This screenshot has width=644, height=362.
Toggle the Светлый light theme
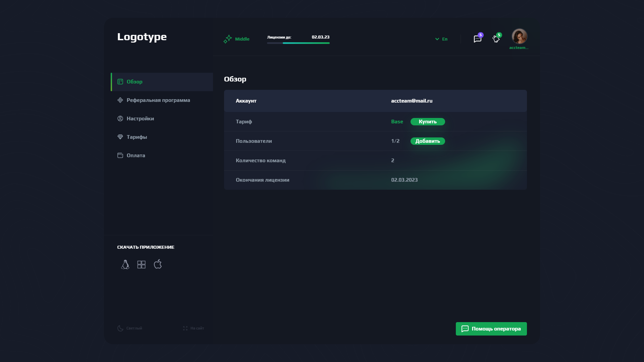pyautogui.click(x=130, y=328)
